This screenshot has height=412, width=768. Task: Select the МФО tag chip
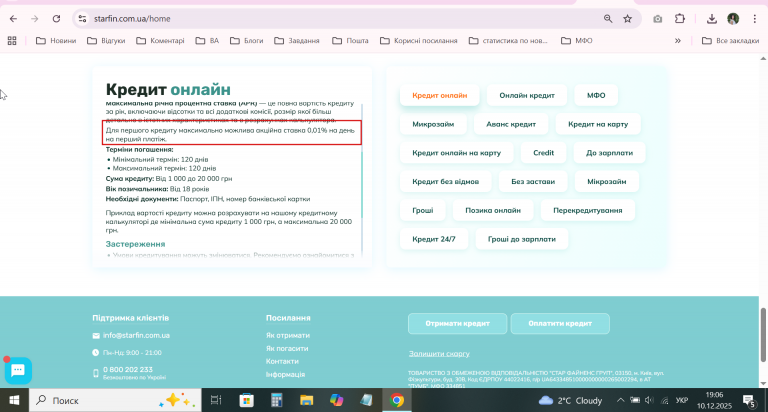tap(596, 95)
